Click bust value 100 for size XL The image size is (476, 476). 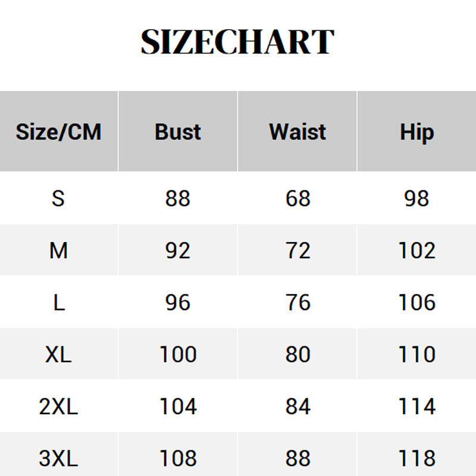tap(178, 355)
